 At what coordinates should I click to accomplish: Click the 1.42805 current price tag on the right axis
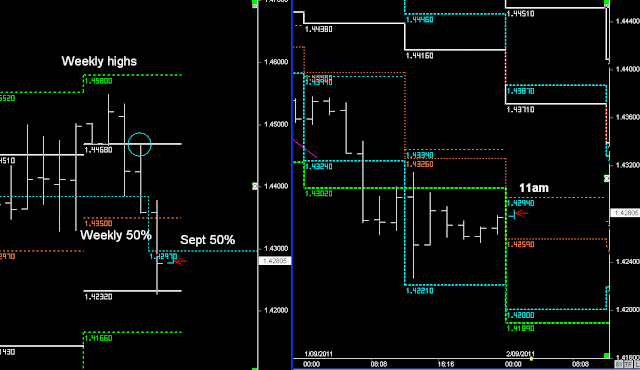coord(625,213)
